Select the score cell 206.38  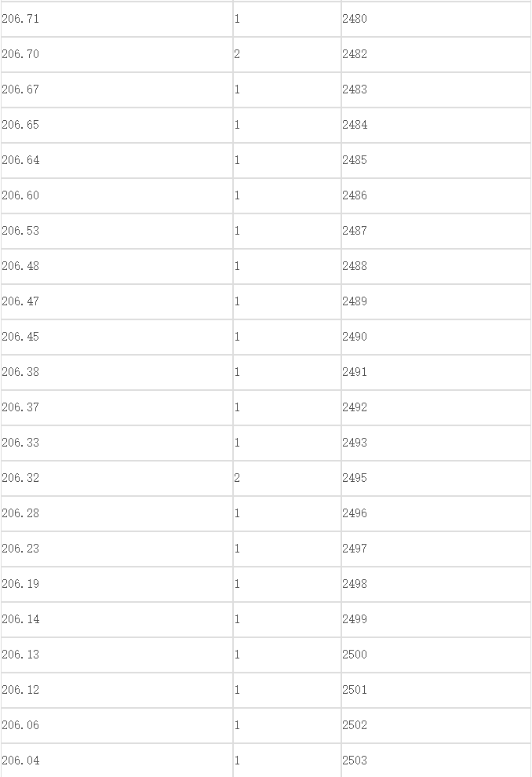coord(117,372)
